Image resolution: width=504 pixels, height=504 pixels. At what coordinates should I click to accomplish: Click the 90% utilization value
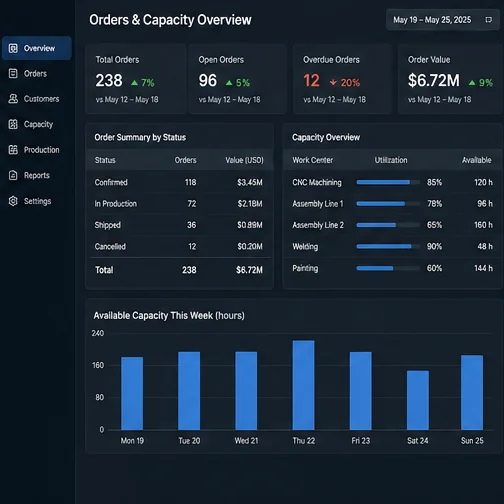click(x=434, y=246)
